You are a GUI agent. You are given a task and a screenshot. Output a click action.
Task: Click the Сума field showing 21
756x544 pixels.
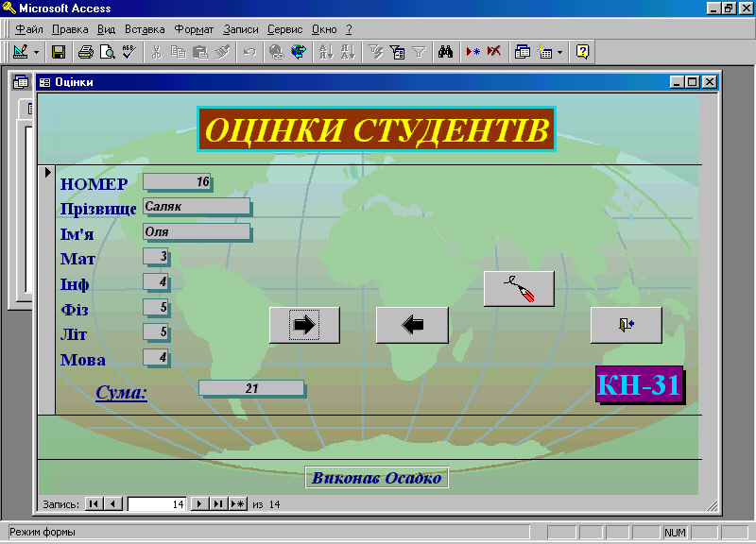[x=251, y=388]
